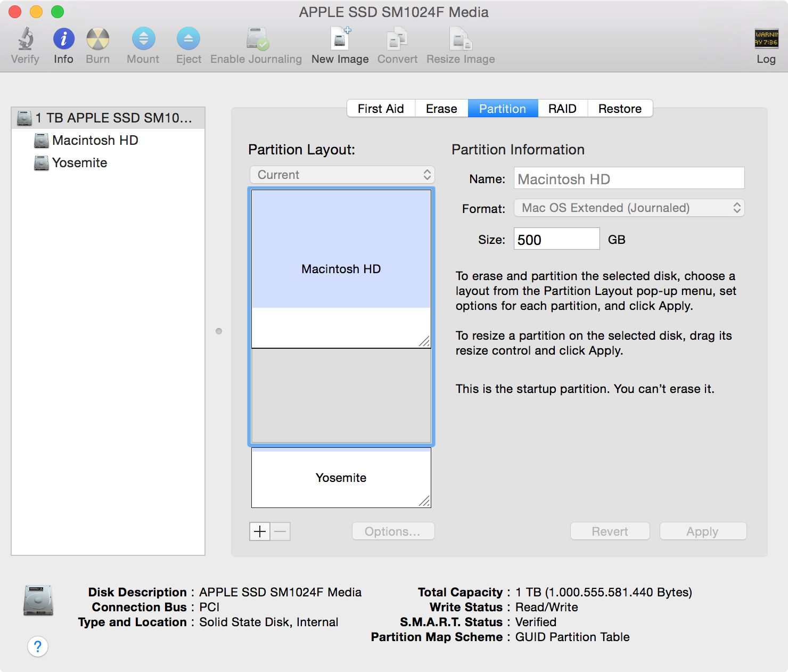Click Macintosh HD partition resize handle
Viewport: 788px width, 672px height.
pyautogui.click(x=424, y=341)
